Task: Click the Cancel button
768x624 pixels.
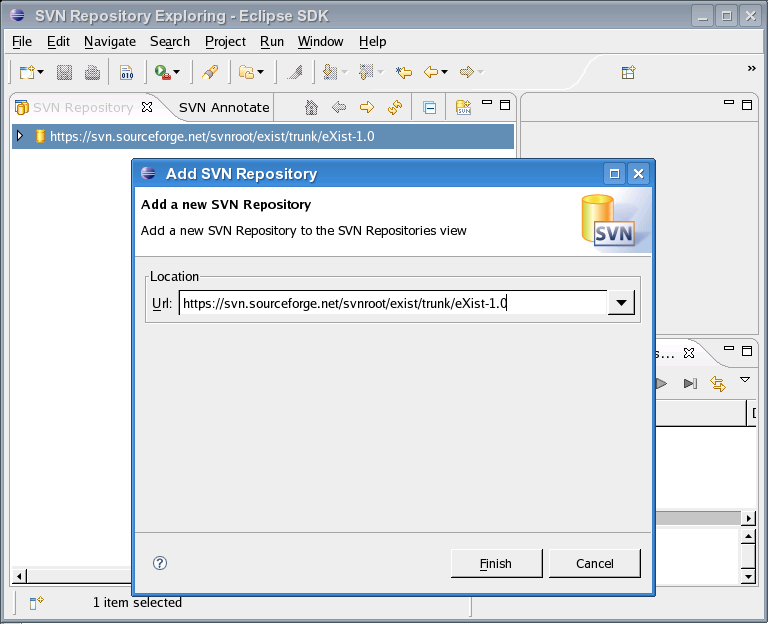Action: tap(594, 563)
